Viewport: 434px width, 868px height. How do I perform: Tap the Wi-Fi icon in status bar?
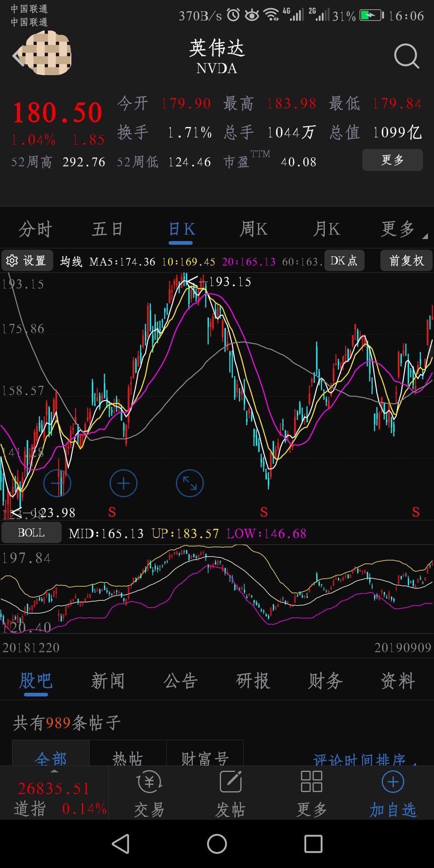tap(272, 15)
